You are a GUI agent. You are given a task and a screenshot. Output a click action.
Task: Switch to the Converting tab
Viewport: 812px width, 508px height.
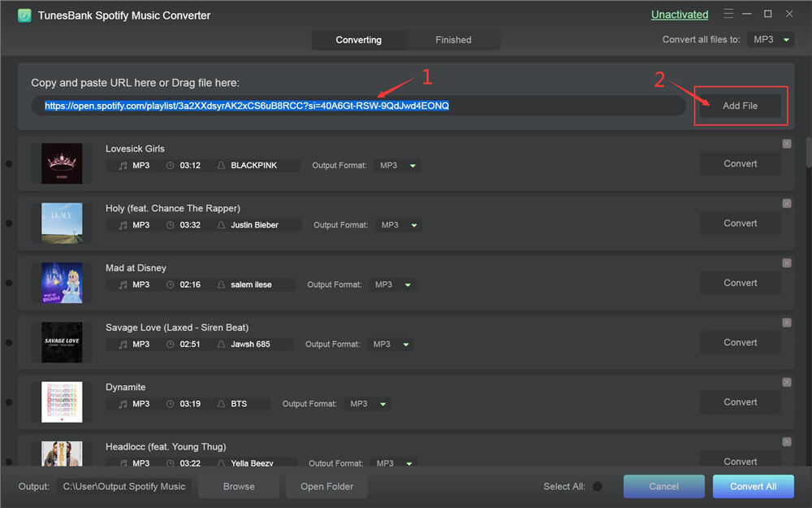358,40
